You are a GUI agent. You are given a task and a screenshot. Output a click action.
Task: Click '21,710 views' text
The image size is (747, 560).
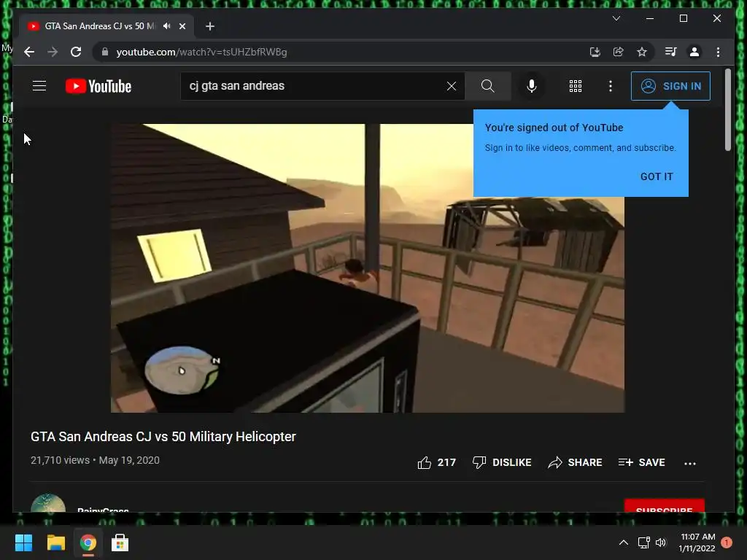click(60, 460)
